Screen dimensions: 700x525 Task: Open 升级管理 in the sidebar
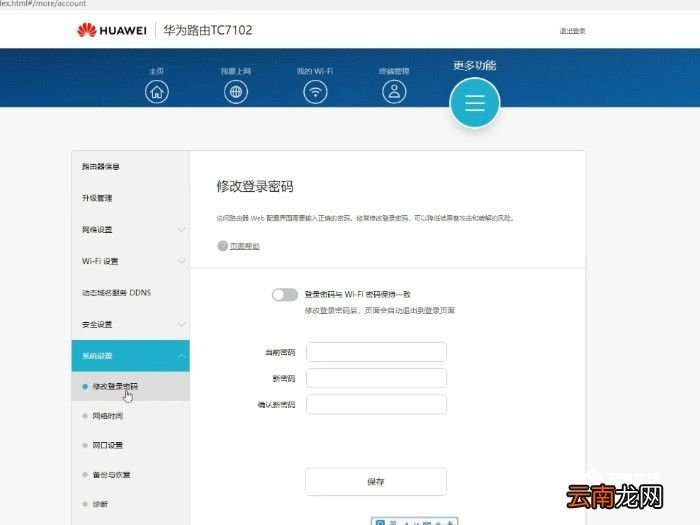tap(130, 198)
